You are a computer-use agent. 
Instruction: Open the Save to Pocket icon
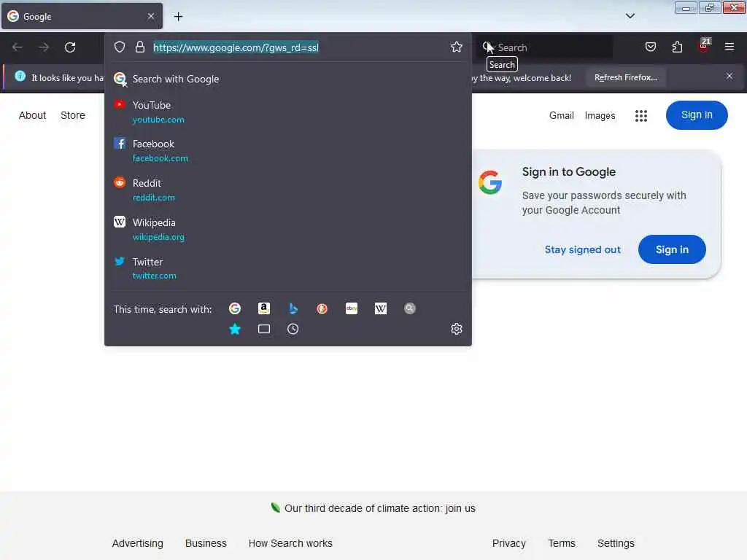tap(650, 47)
